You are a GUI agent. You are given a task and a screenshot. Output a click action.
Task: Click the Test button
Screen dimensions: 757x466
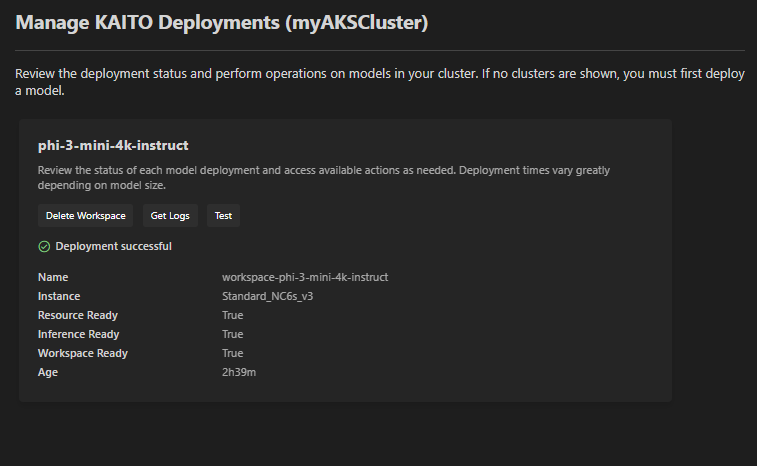click(223, 215)
